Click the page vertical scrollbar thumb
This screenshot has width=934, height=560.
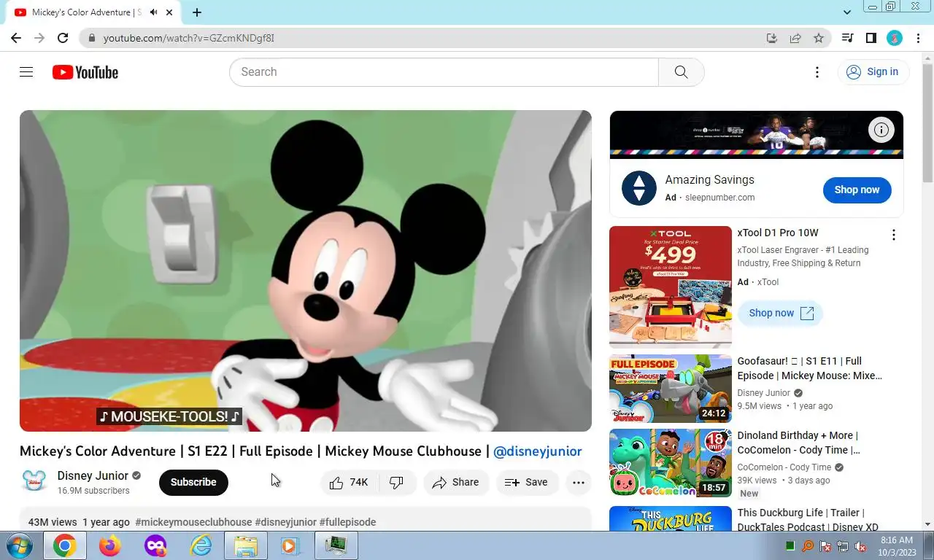[928, 124]
